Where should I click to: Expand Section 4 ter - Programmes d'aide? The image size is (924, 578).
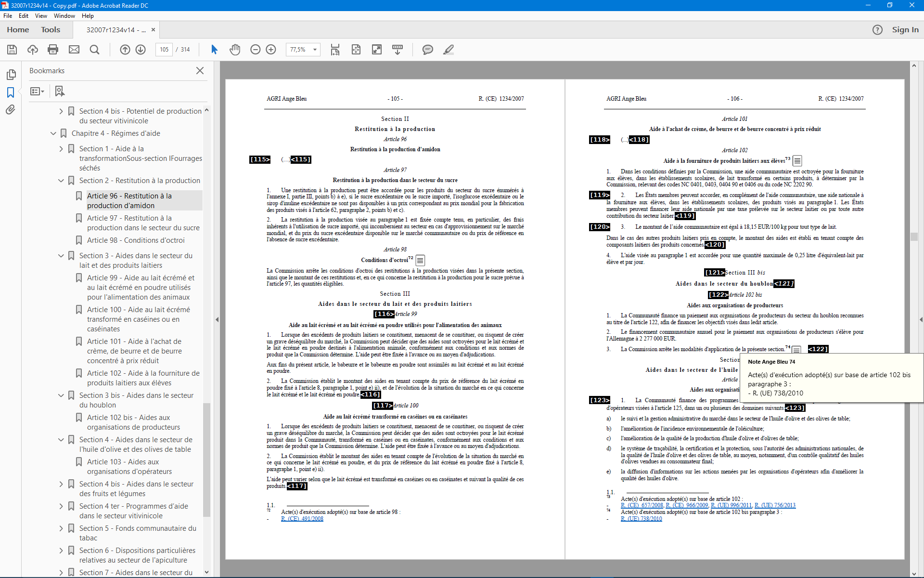[x=61, y=506]
